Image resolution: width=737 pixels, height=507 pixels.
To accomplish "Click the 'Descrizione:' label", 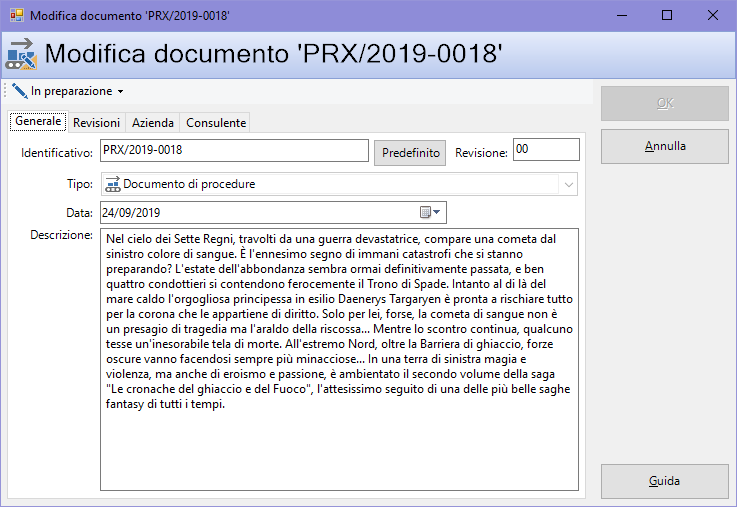I will [x=62, y=235].
